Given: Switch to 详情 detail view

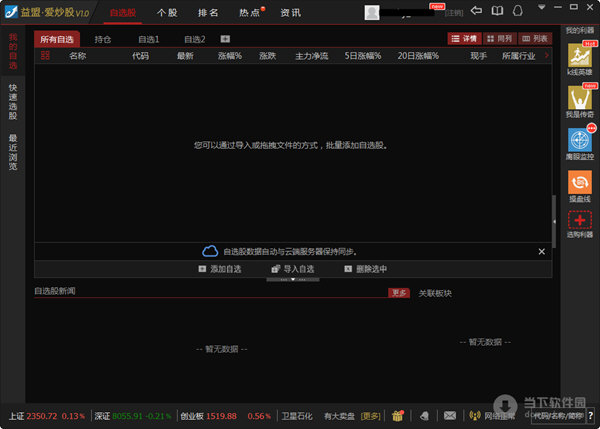Looking at the screenshot, I should click(x=465, y=39).
